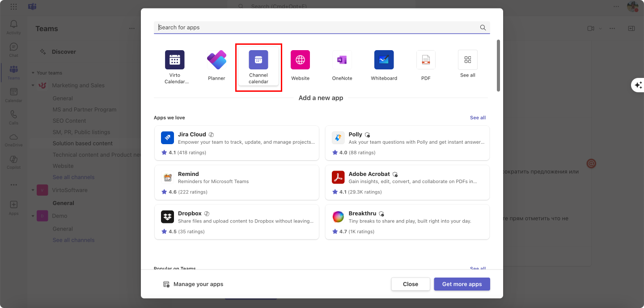The image size is (644, 308).
Task: Click the Search for apps field
Action: click(x=322, y=27)
